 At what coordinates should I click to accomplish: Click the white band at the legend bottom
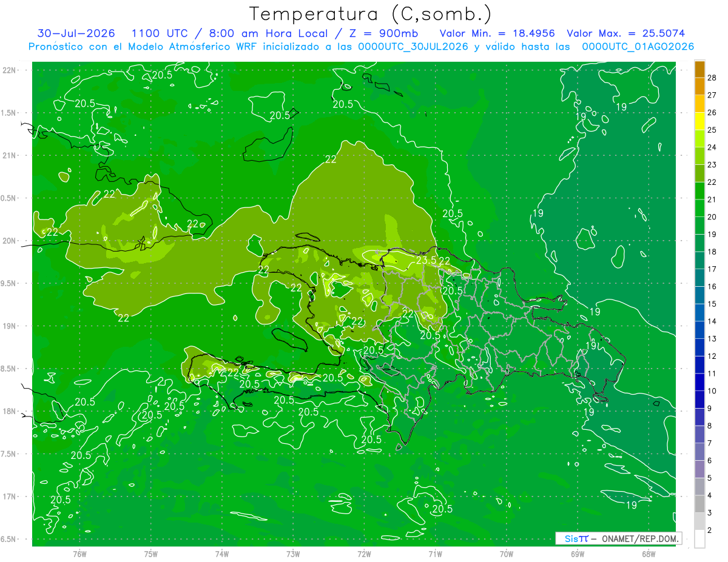(699, 539)
